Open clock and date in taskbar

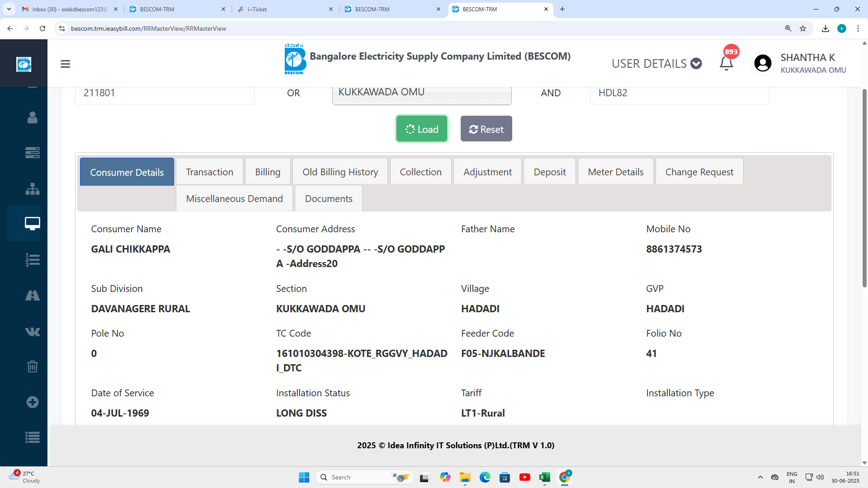coord(845,477)
